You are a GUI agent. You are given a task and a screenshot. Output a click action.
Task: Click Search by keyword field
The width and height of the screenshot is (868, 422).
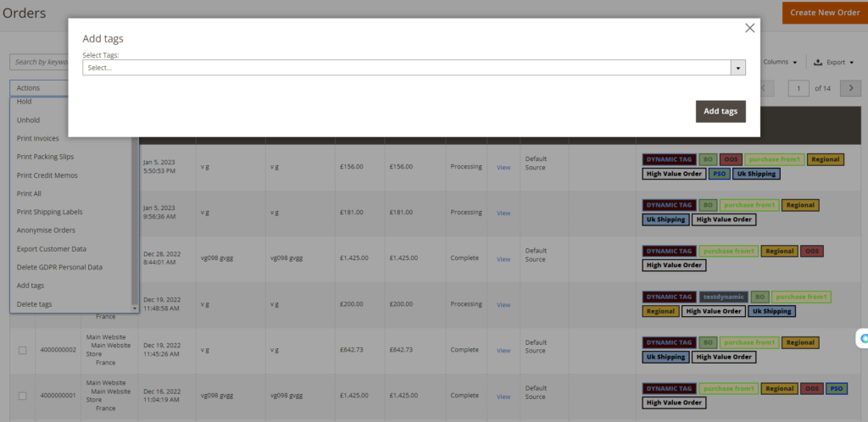point(39,62)
